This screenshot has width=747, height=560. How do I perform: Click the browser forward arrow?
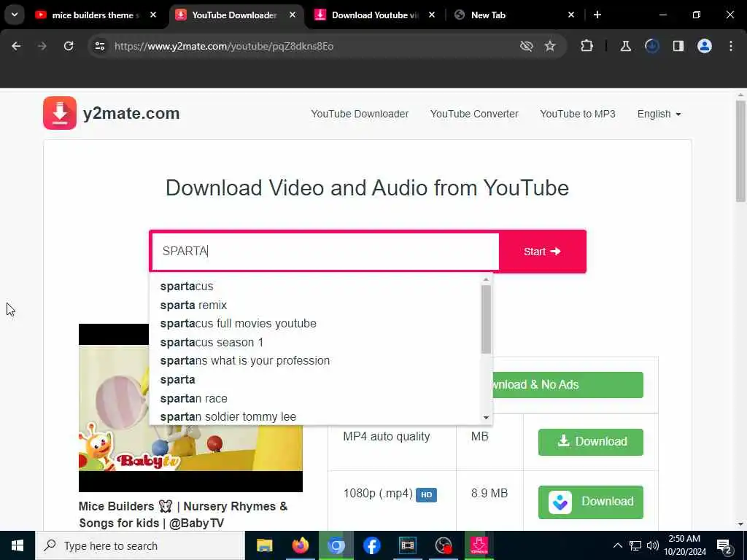42,46
